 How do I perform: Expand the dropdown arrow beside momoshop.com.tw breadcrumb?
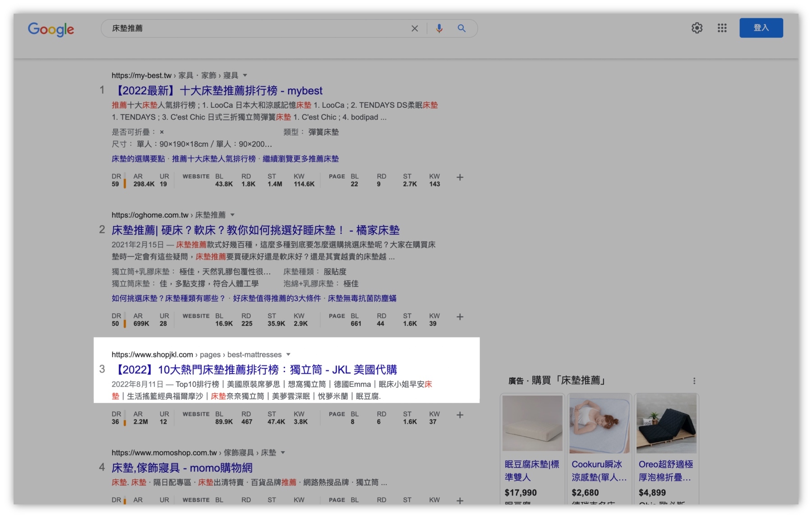(283, 453)
